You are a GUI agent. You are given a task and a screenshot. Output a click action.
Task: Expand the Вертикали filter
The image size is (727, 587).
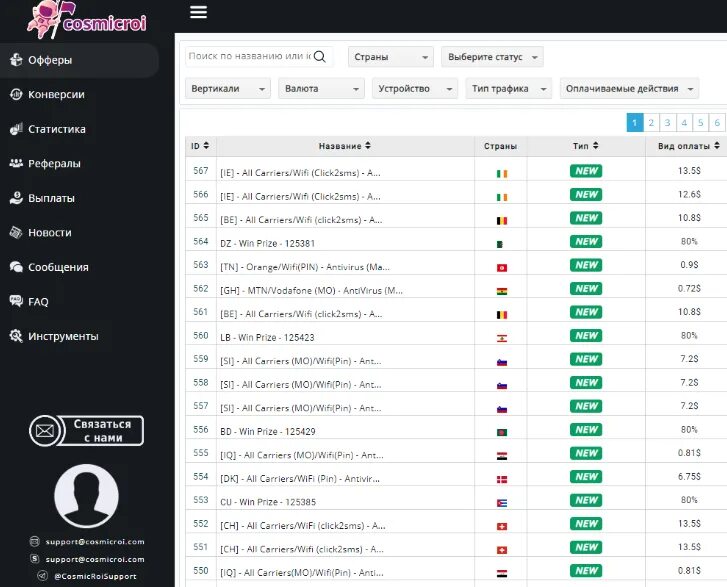[228, 89]
